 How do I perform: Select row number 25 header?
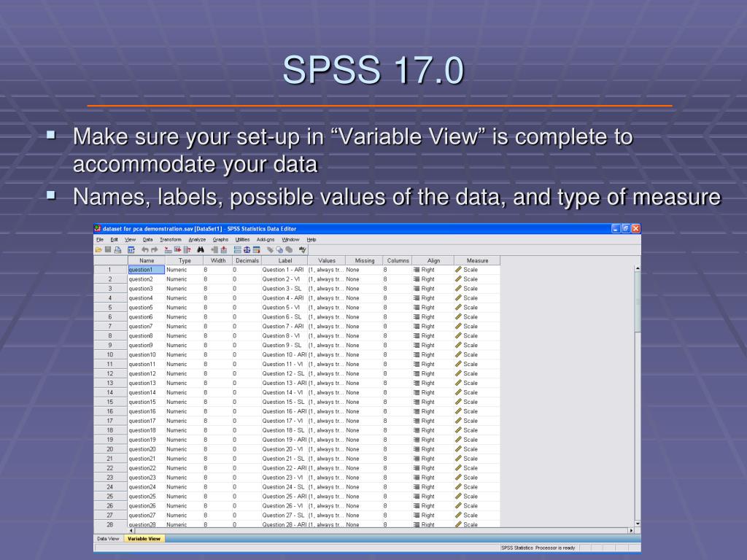click(x=110, y=496)
